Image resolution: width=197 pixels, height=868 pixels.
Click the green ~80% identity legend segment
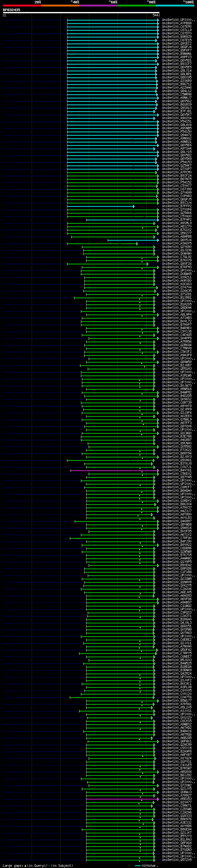tap(136, 6)
